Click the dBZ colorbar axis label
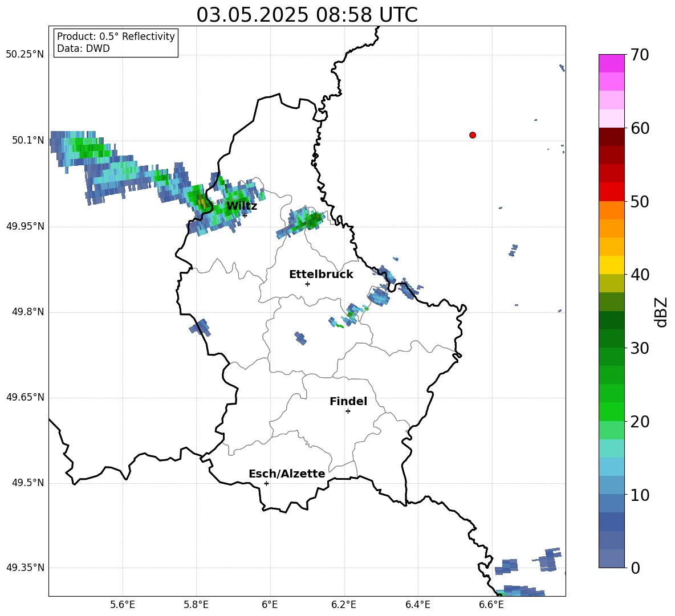 [662, 312]
